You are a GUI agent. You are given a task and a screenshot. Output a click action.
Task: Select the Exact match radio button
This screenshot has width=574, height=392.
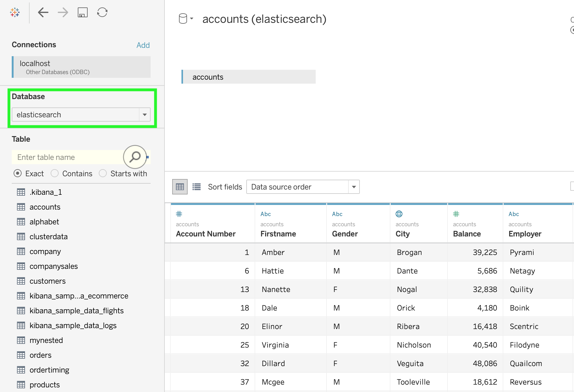18,173
